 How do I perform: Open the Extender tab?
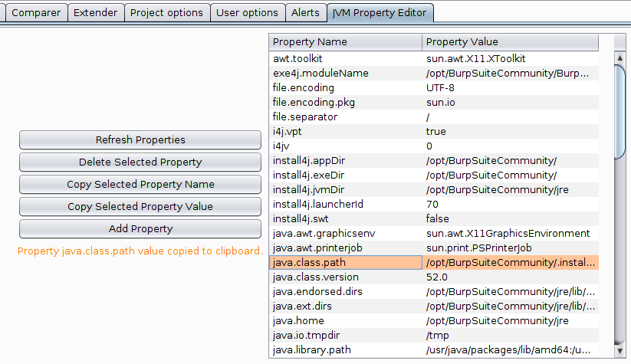[x=95, y=12]
